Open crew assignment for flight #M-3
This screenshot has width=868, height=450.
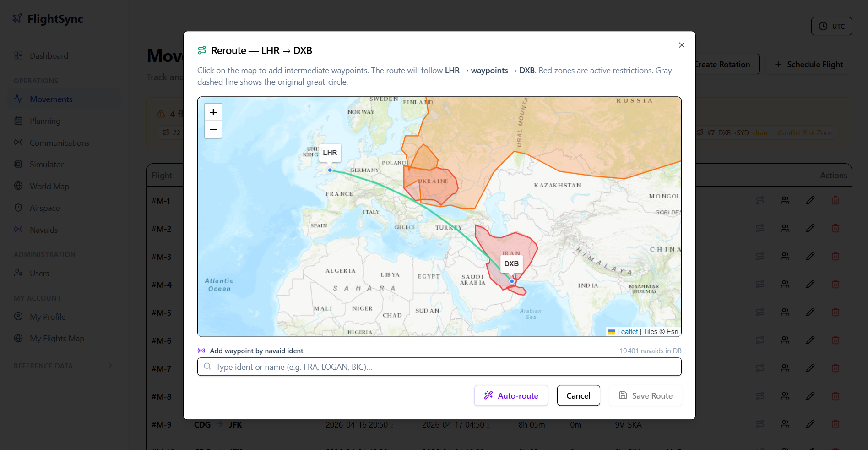[785, 256]
